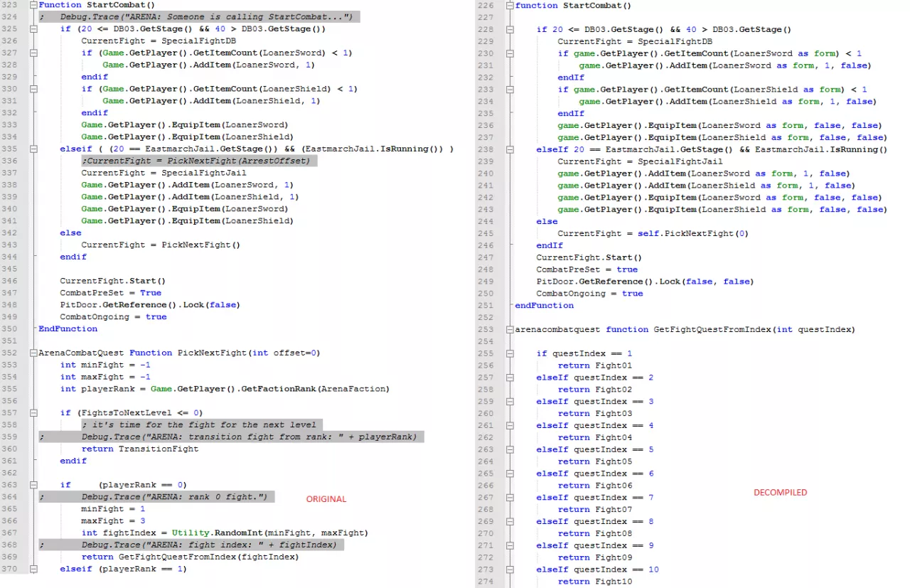The height and width of the screenshot is (588, 910).
Task: Fold decompiled if block at line 228
Action: tap(510, 30)
